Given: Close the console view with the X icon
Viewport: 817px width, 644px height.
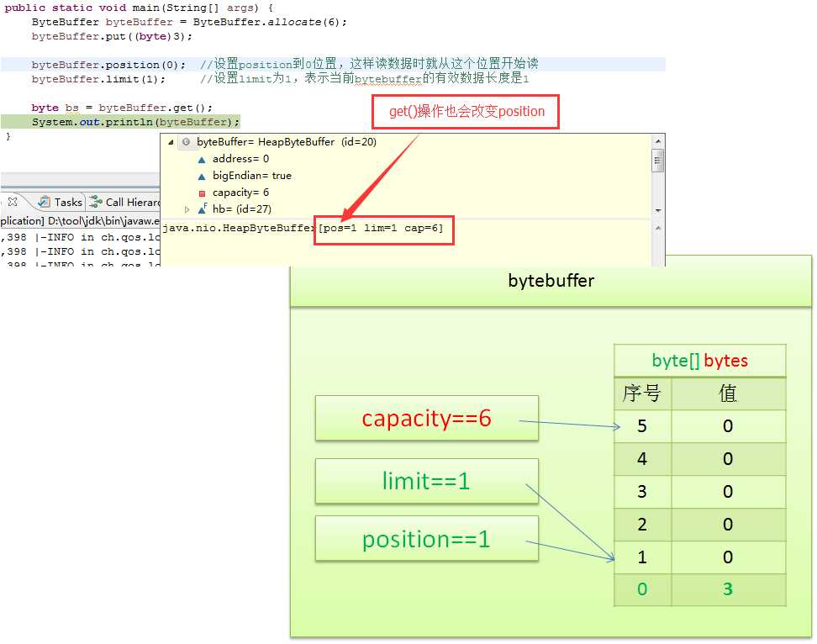Looking at the screenshot, I should point(13,202).
